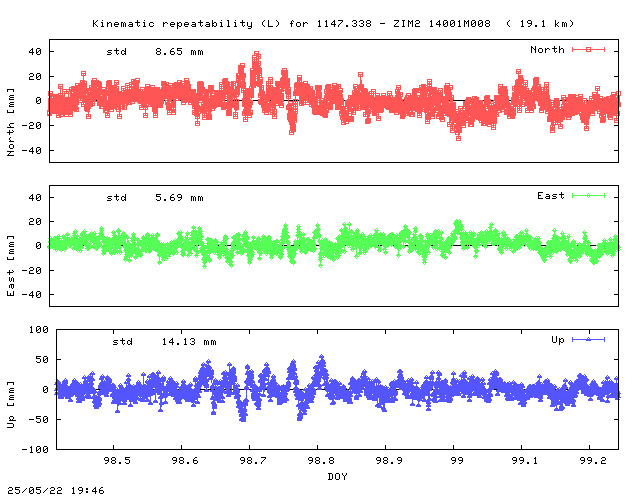Click the 'North' legend text
The image size is (640, 496).
(547, 50)
